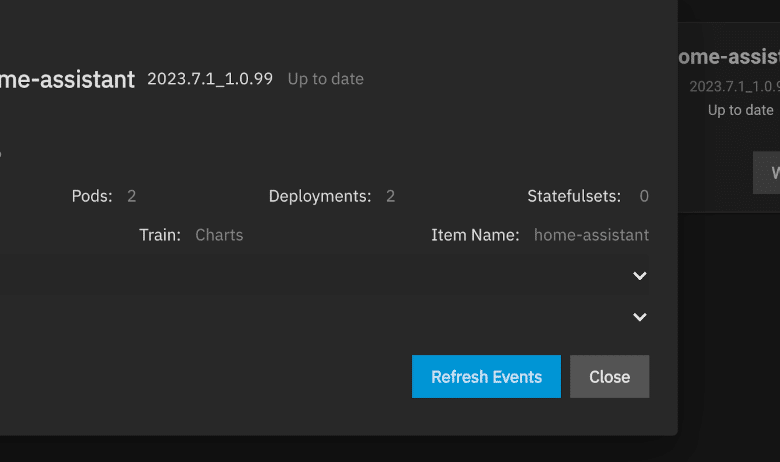Click the Item Name value home-assistant
The height and width of the screenshot is (462, 780).
pyautogui.click(x=591, y=235)
